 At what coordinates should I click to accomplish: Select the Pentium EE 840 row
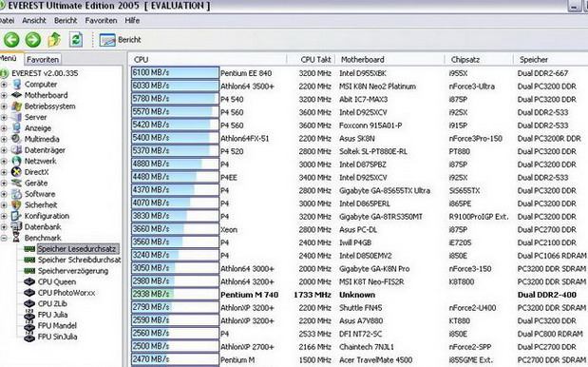click(359, 73)
